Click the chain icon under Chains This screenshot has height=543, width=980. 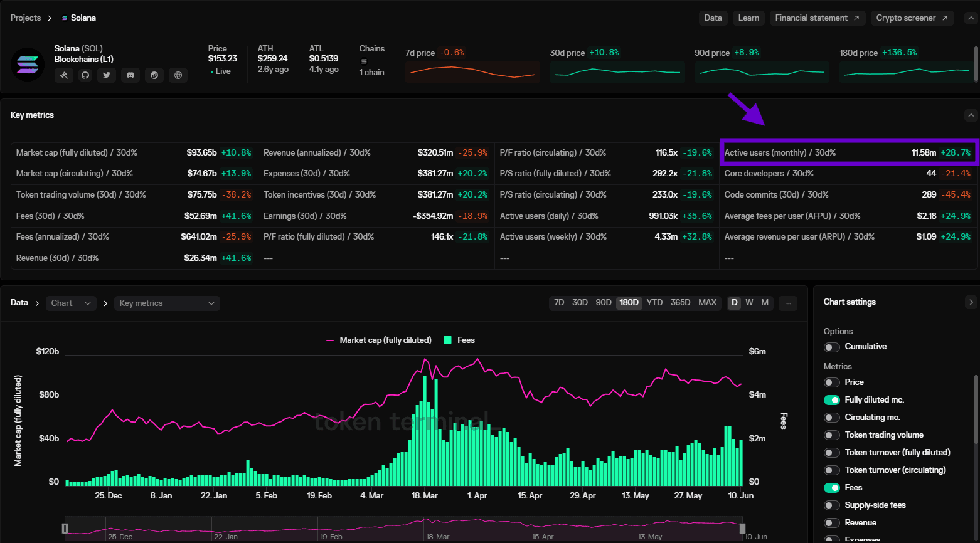point(364,61)
